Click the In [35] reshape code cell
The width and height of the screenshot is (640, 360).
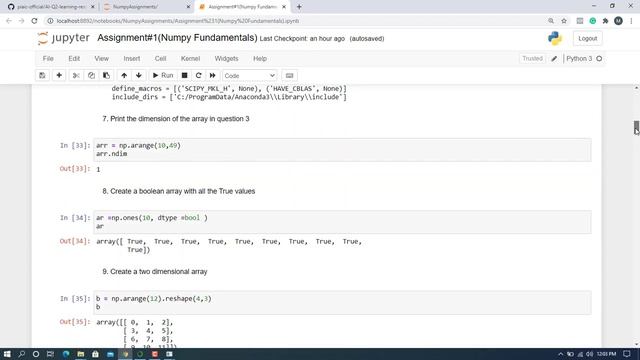342,303
